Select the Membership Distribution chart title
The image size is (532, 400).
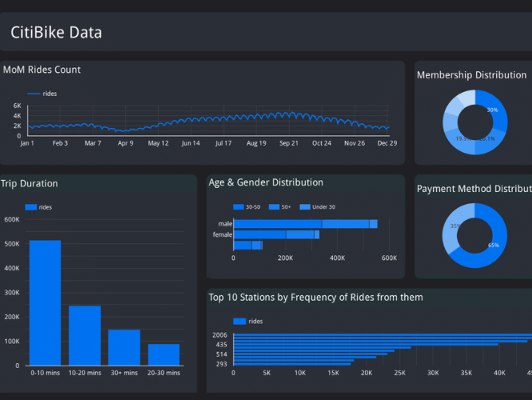(471, 75)
